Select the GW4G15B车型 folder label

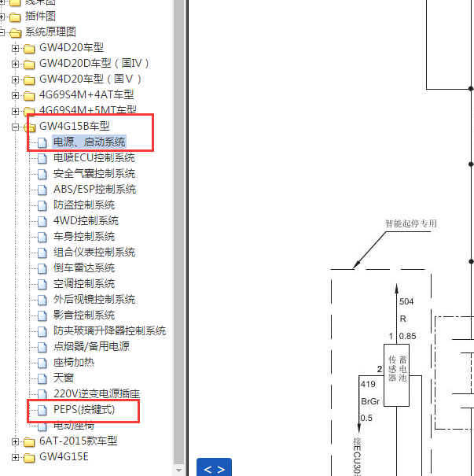pos(75,126)
